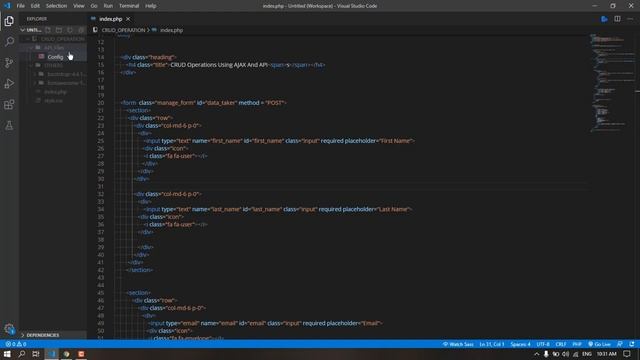Image resolution: width=640 pixels, height=360 pixels.
Task: Select the index.php editor tab
Action: coord(110,19)
